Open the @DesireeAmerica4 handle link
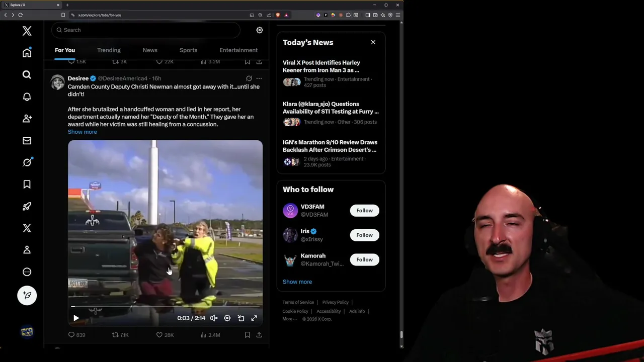The image size is (644, 362). (123, 78)
